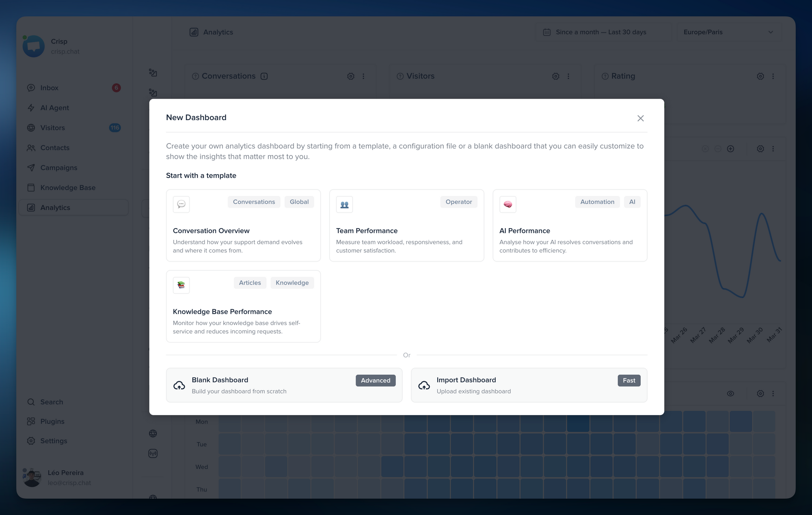Viewport: 812px width, 515px height.
Task: Click the info icon beside Conversations
Action: pyautogui.click(x=264, y=76)
